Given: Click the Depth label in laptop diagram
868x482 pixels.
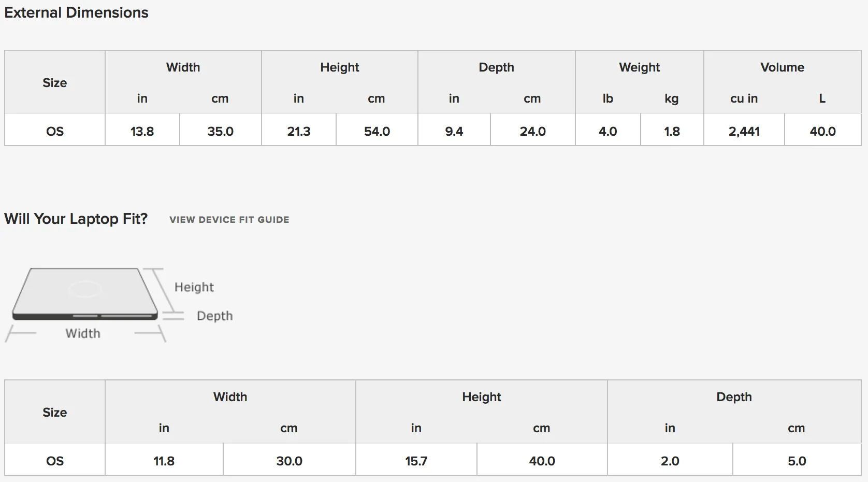Looking at the screenshot, I should 215,316.
